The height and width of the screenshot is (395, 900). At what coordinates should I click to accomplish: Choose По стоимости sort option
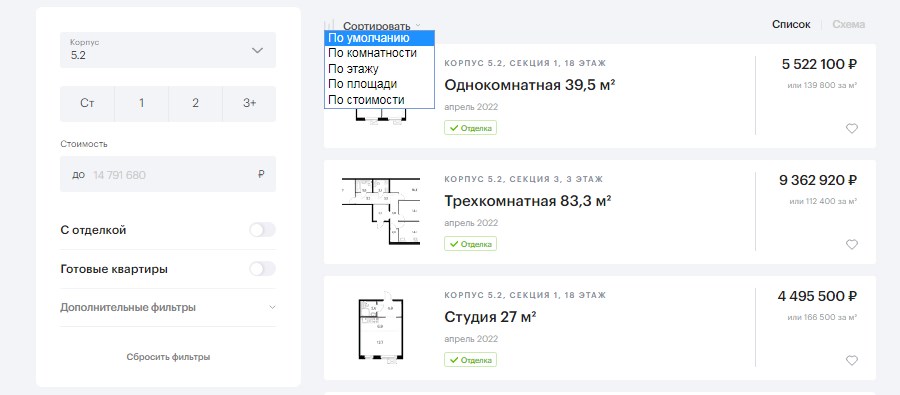pos(366,100)
